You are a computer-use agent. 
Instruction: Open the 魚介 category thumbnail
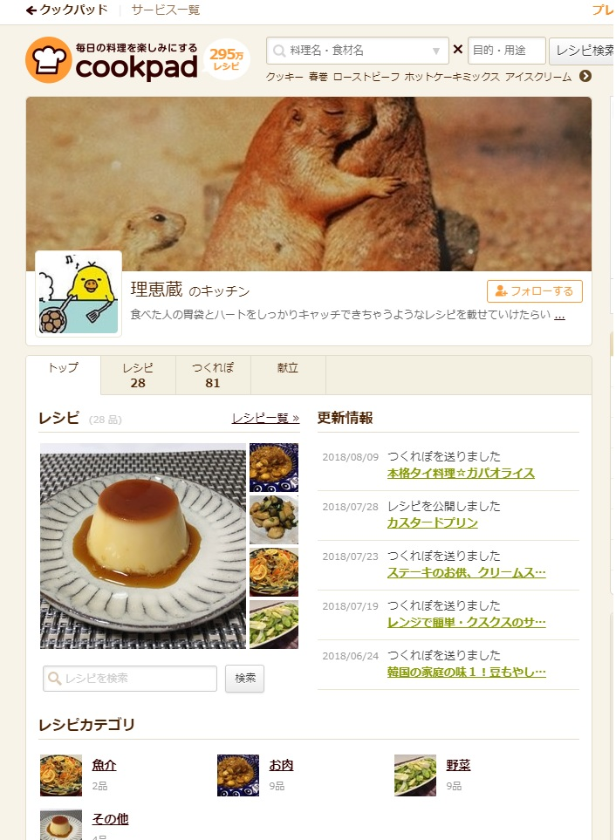(x=61, y=775)
